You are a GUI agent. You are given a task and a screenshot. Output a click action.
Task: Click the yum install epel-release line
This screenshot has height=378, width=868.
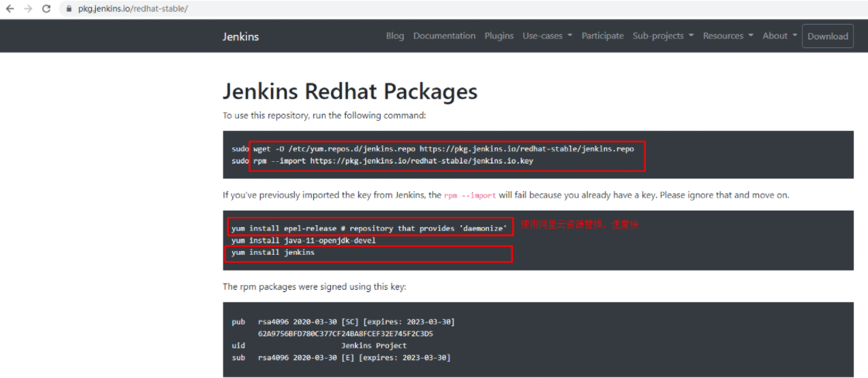(369, 229)
